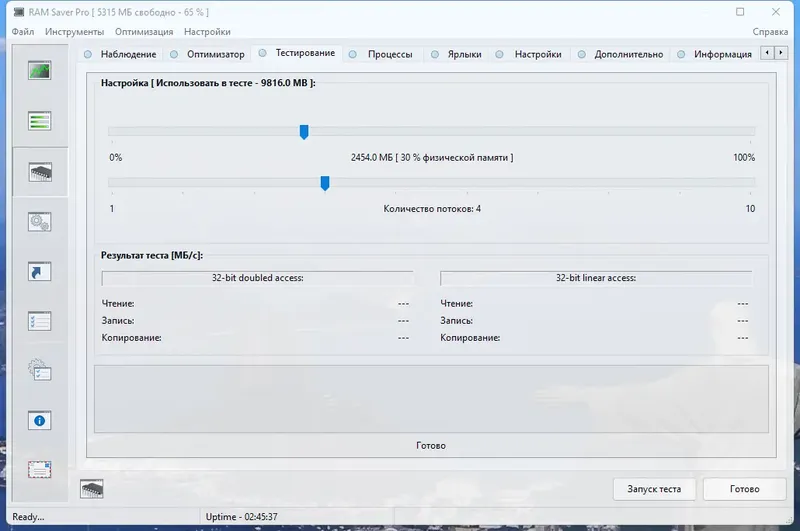Viewport: 800px width, 531px height.
Task: Open the gear with checklist sidebar icon
Action: coord(40,371)
